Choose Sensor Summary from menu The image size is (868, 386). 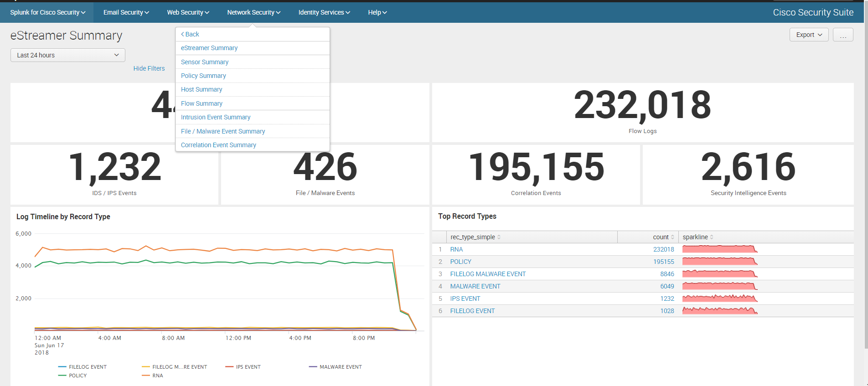(x=205, y=62)
